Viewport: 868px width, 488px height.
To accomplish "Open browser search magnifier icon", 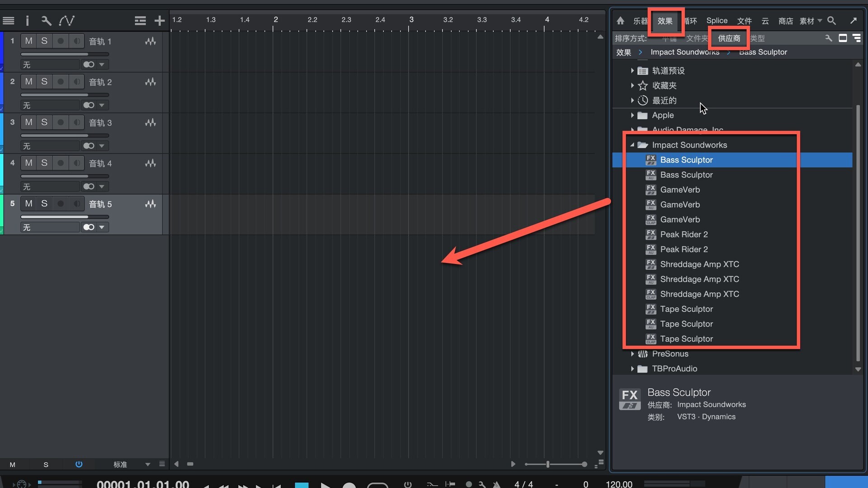I will [831, 21].
